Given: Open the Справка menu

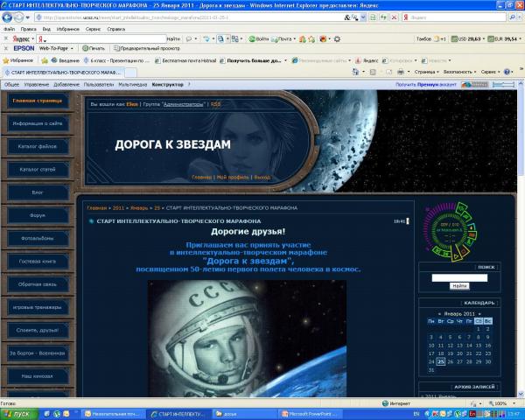Looking at the screenshot, I should [x=115, y=29].
